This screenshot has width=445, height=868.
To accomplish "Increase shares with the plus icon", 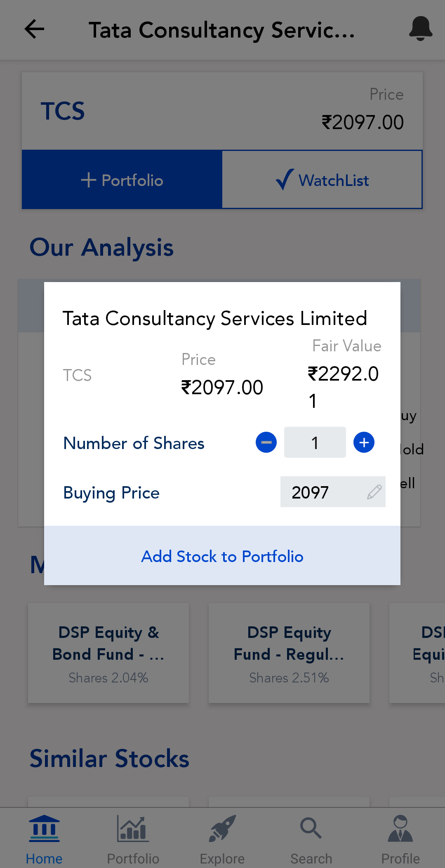I will [x=364, y=442].
